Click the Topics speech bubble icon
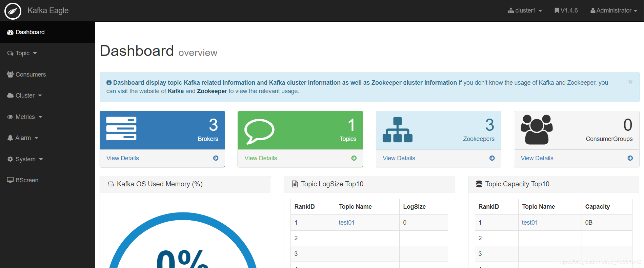 [259, 131]
